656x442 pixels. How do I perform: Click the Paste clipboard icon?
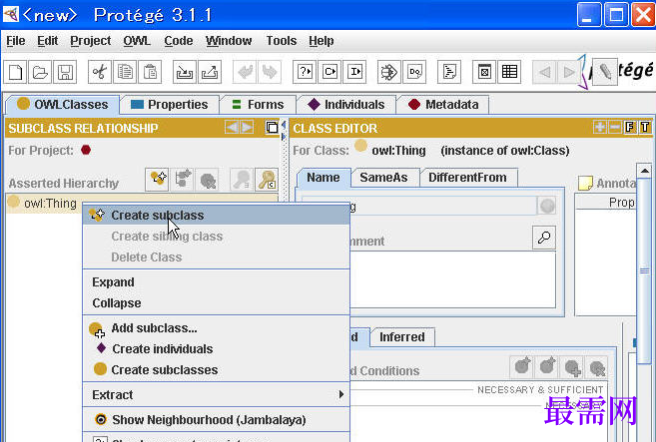[150, 72]
